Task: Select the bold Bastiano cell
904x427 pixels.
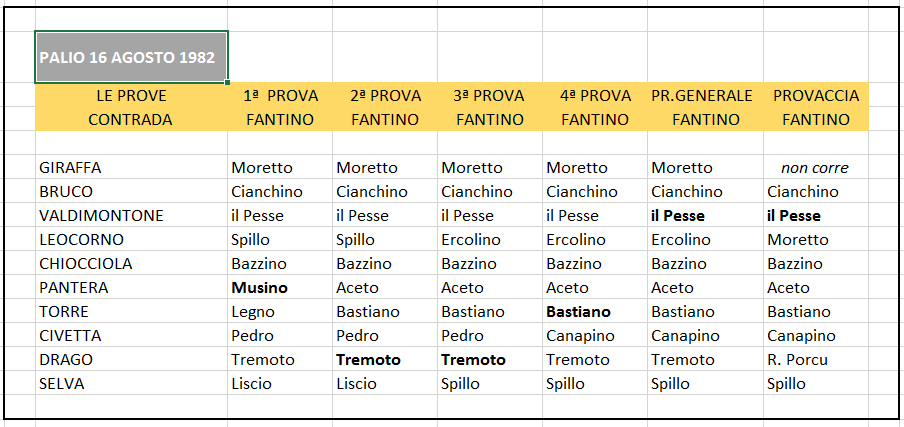Action: pos(595,312)
